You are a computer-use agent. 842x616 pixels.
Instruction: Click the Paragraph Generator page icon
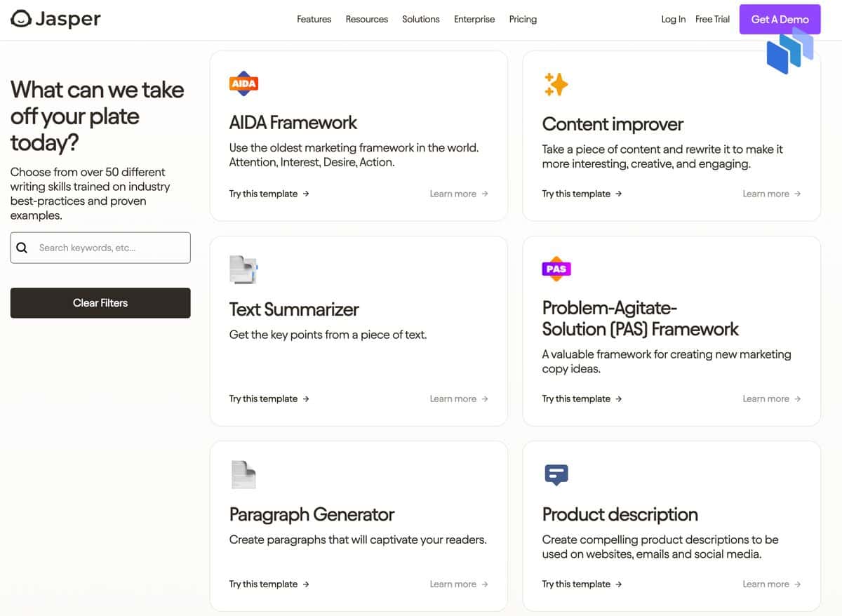pyautogui.click(x=243, y=474)
